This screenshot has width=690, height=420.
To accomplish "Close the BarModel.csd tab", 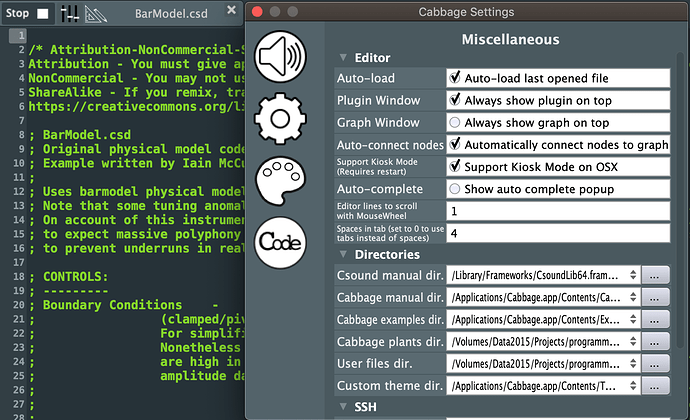I will (x=231, y=10).
